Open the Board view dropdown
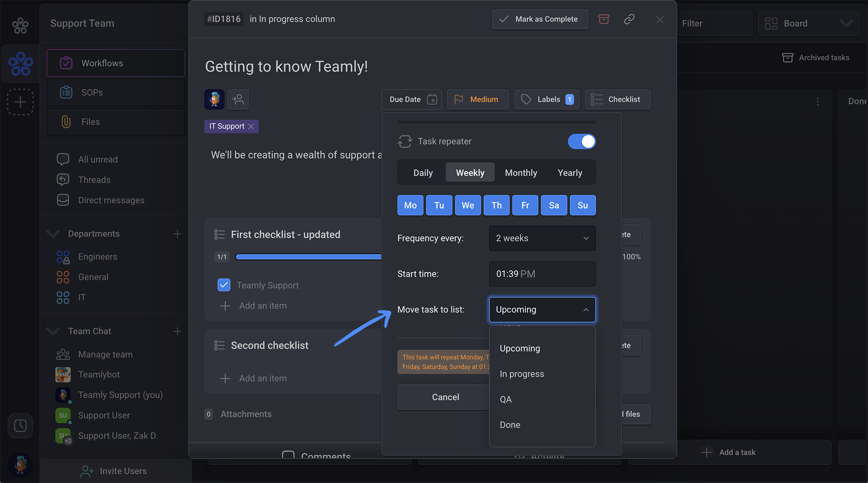Screen dimensions: 868x483 (x=808, y=23)
